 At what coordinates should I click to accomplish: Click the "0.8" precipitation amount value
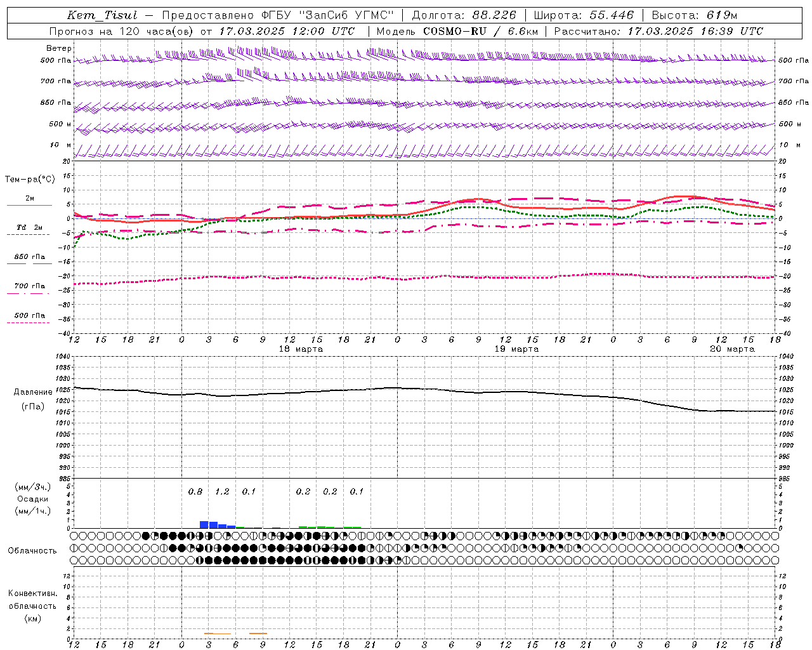[195, 492]
